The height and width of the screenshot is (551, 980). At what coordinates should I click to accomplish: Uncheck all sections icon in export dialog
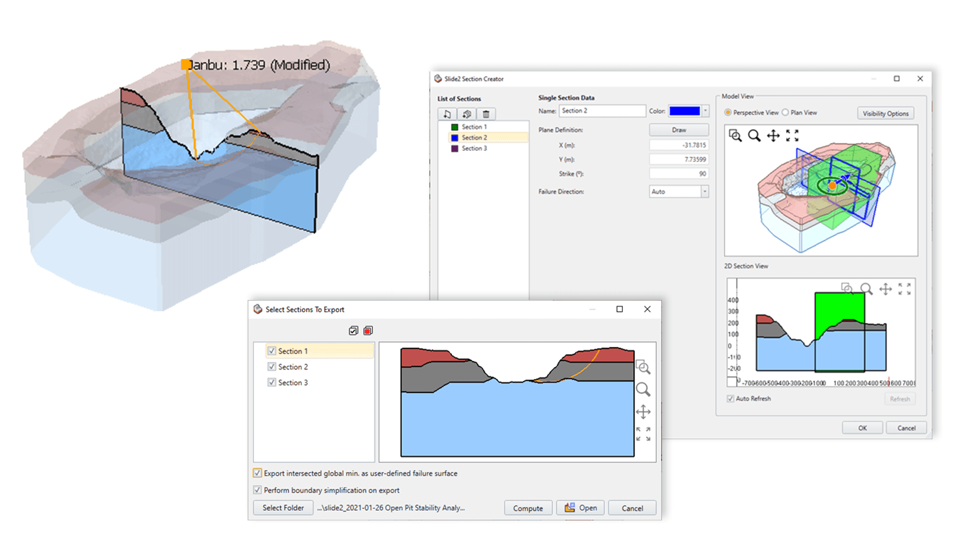point(368,331)
